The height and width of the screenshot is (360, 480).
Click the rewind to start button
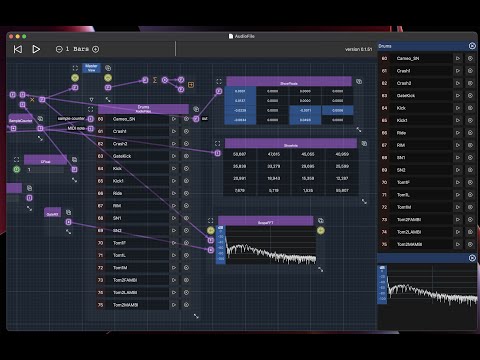18,49
